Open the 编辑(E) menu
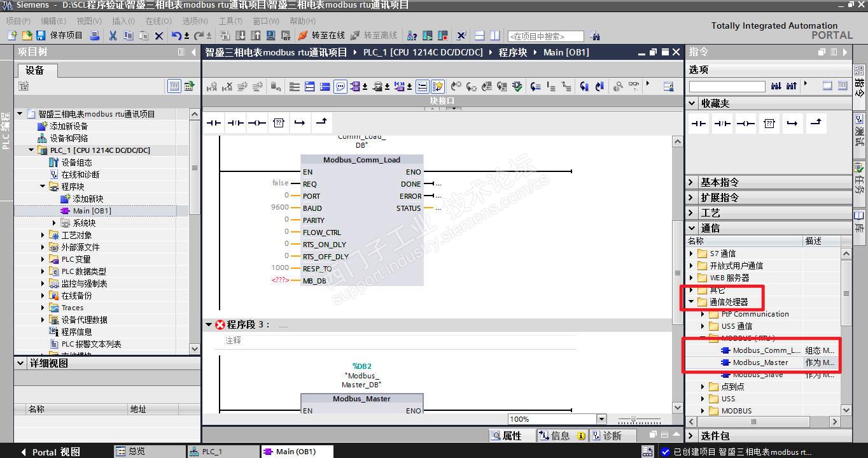Image resolution: width=868 pixels, height=458 pixels. pyautogui.click(x=53, y=21)
